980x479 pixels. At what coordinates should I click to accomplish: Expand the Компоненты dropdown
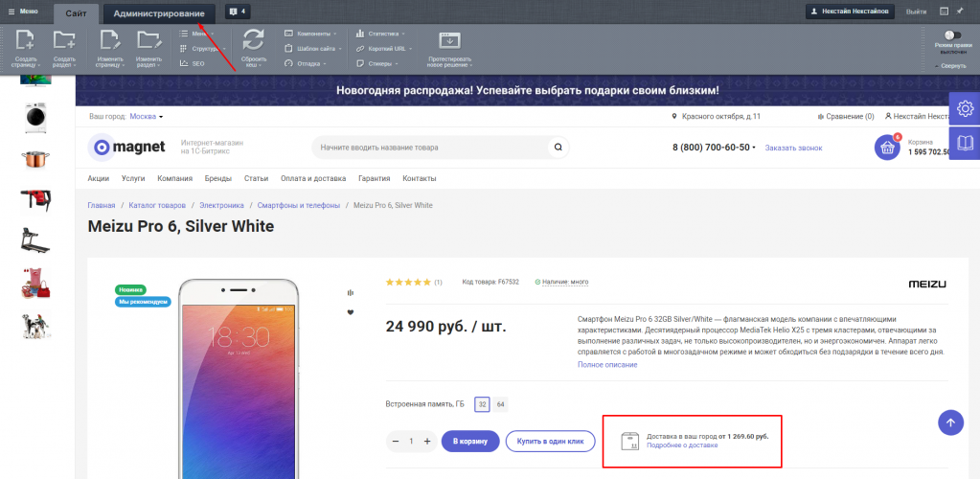tap(310, 34)
